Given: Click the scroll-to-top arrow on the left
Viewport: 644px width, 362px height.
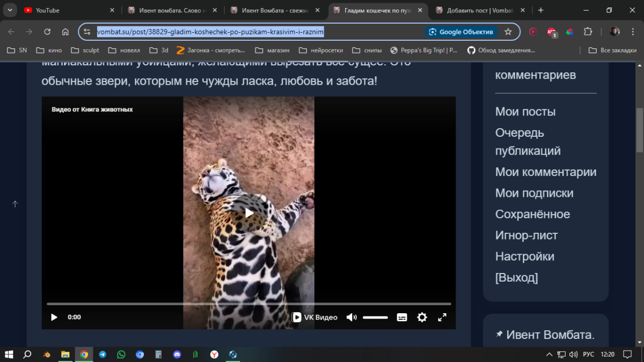Looking at the screenshot, I should click(x=15, y=204).
